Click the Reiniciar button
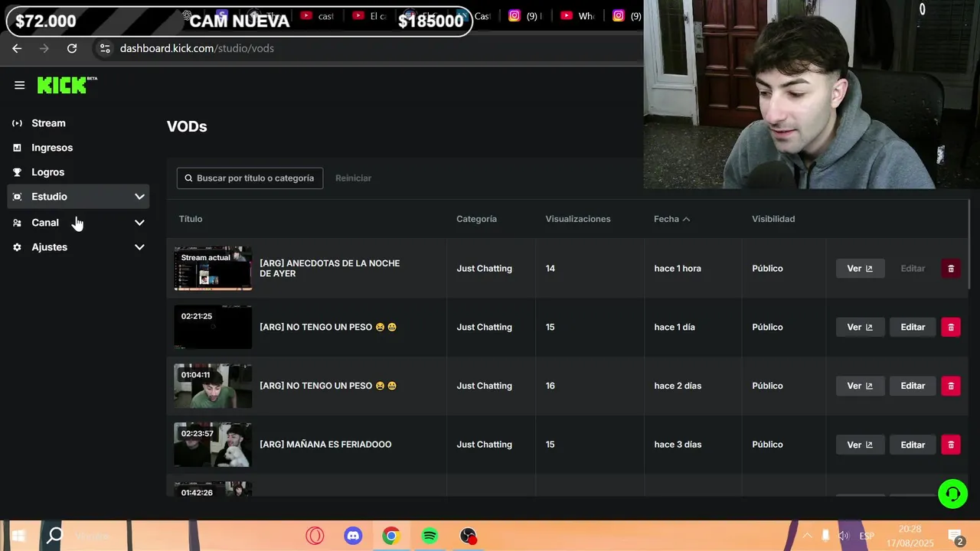The image size is (980, 551). [353, 178]
